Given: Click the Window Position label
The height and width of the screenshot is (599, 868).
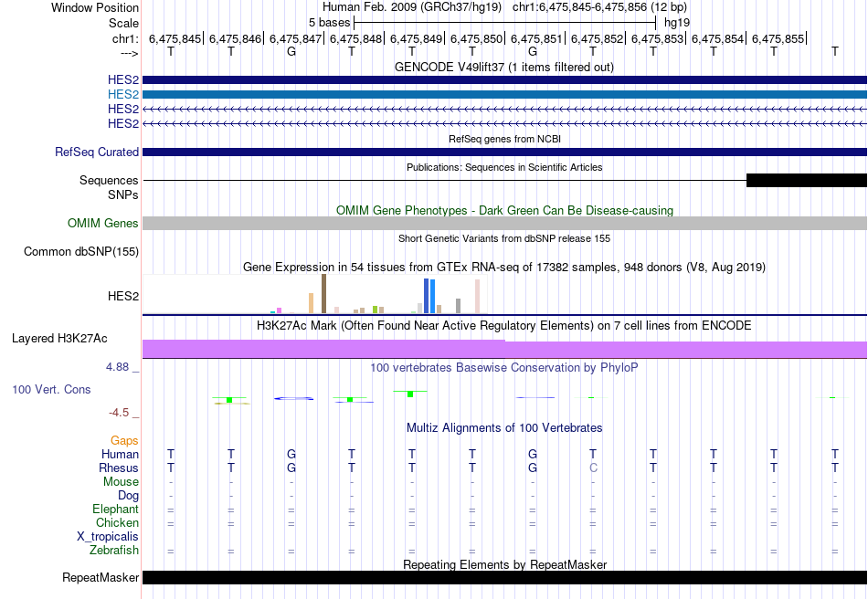Looking at the screenshot, I should point(95,7).
